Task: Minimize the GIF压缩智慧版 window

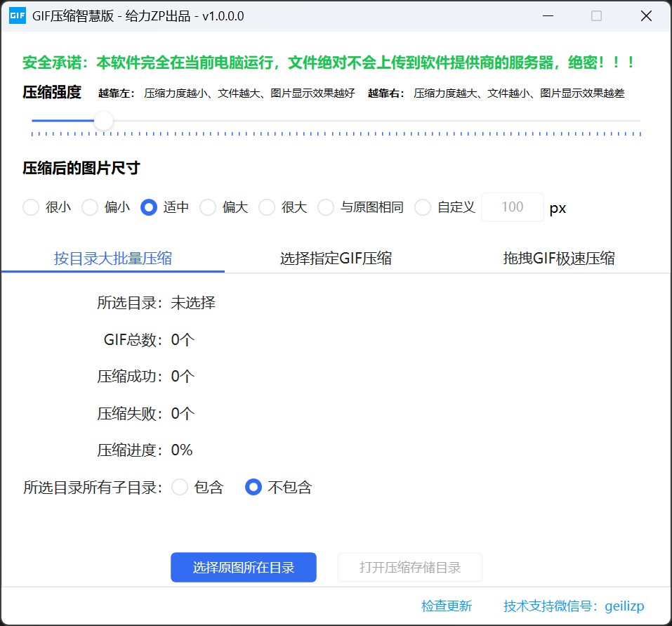Action: pos(546,16)
